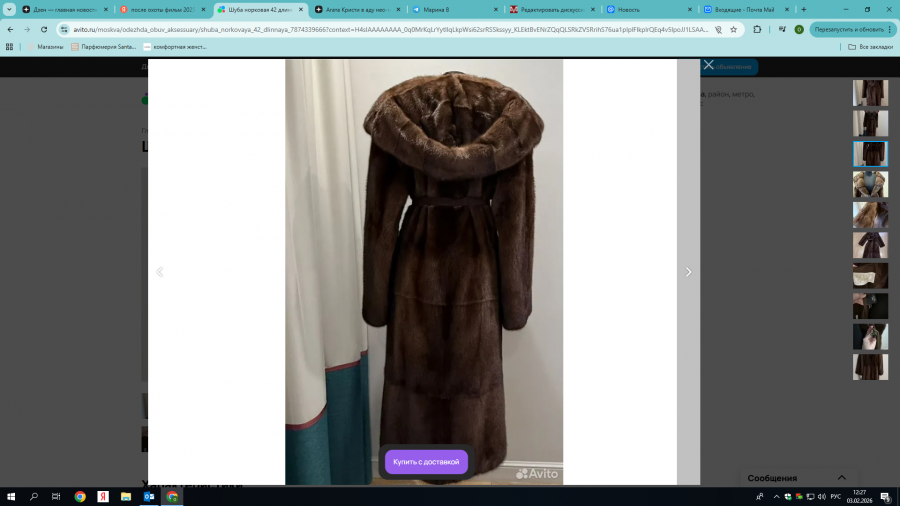
Task: Bookmark this page using the star icon
Action: (734, 30)
